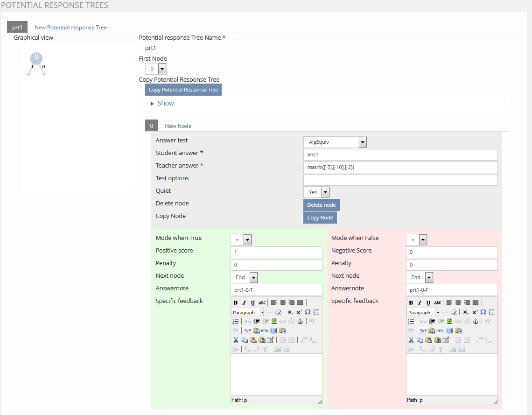Open Next node dropdown under Mode when True
Image resolution: width=532 pixels, height=415 pixels.
point(244,277)
